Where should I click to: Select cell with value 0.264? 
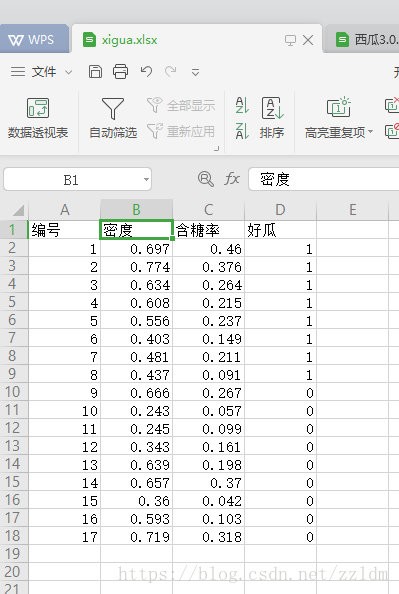(208, 285)
